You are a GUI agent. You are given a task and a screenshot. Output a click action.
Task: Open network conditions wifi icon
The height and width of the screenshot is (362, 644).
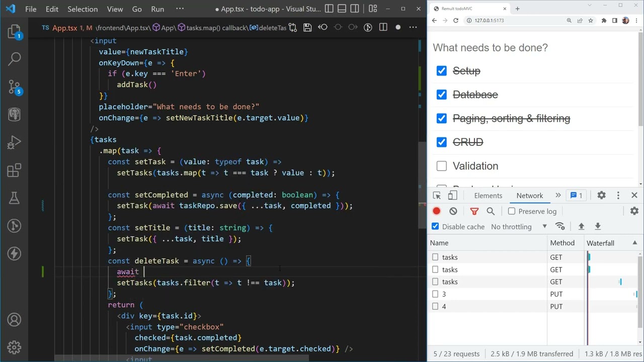pyautogui.click(x=560, y=226)
